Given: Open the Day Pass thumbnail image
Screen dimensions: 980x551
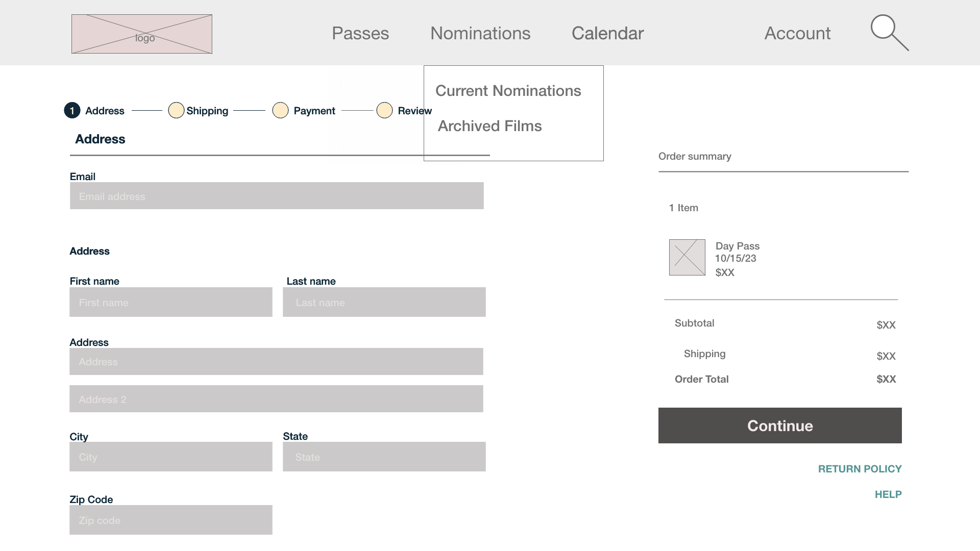Looking at the screenshot, I should (687, 258).
